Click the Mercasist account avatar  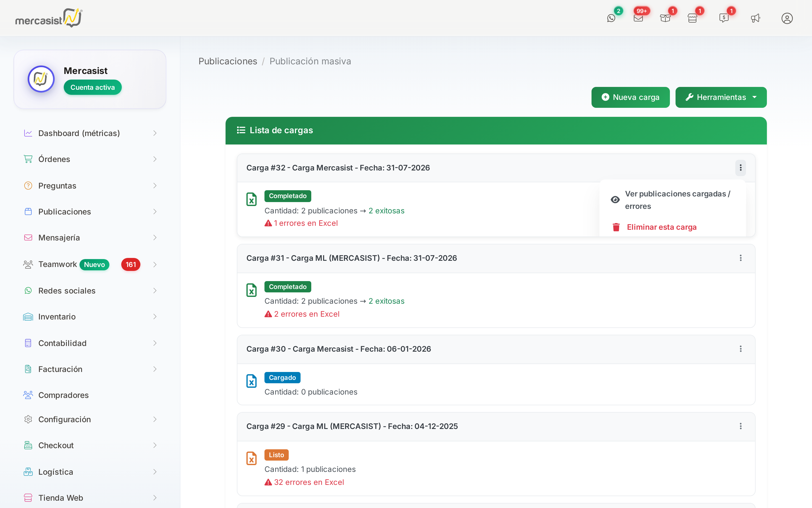[41, 79]
